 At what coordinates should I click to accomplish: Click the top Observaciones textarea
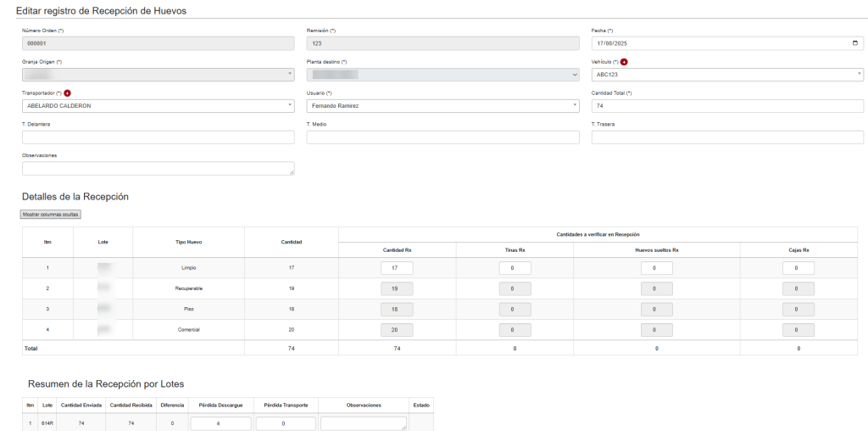click(159, 168)
